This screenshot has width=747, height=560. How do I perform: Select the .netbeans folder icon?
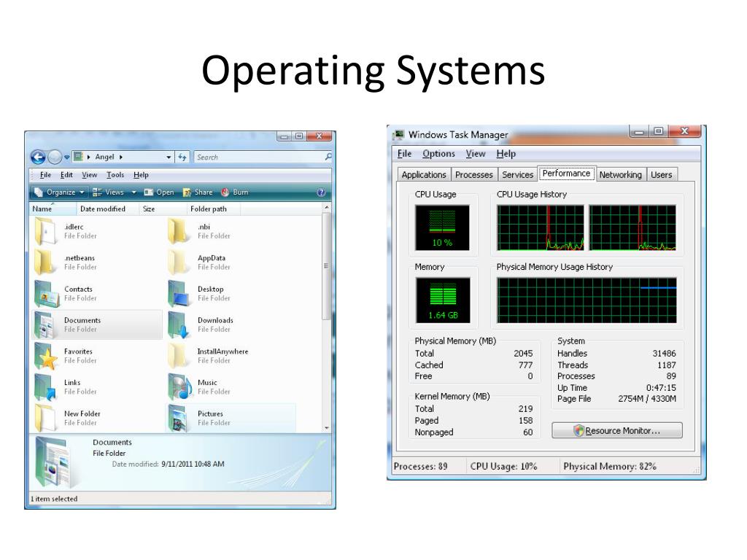coord(44,262)
